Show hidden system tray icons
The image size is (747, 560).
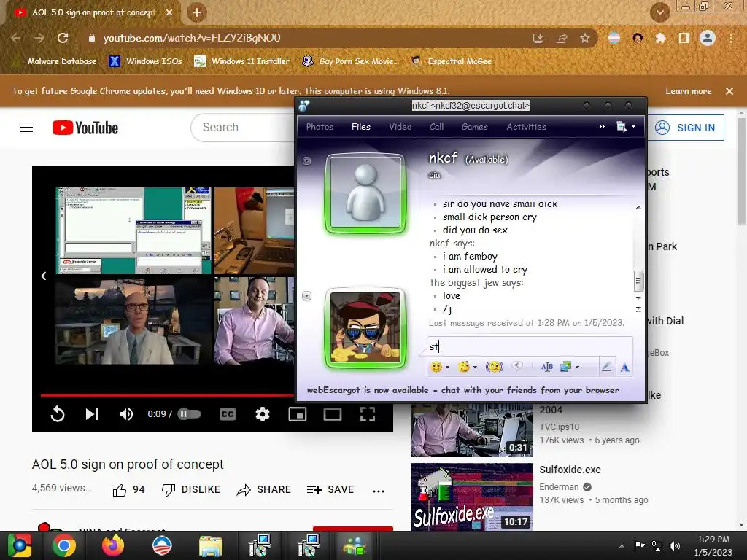tap(622, 546)
